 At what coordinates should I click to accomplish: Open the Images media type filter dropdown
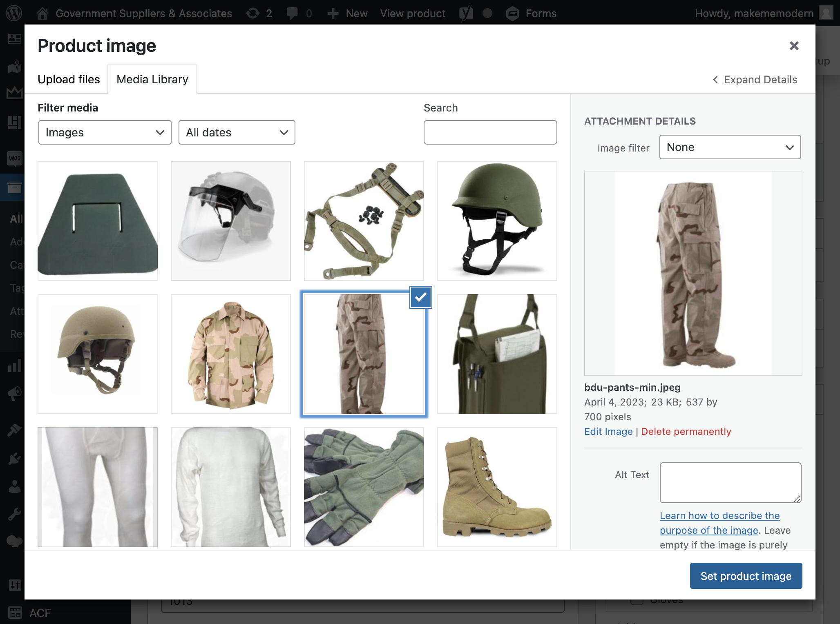105,132
